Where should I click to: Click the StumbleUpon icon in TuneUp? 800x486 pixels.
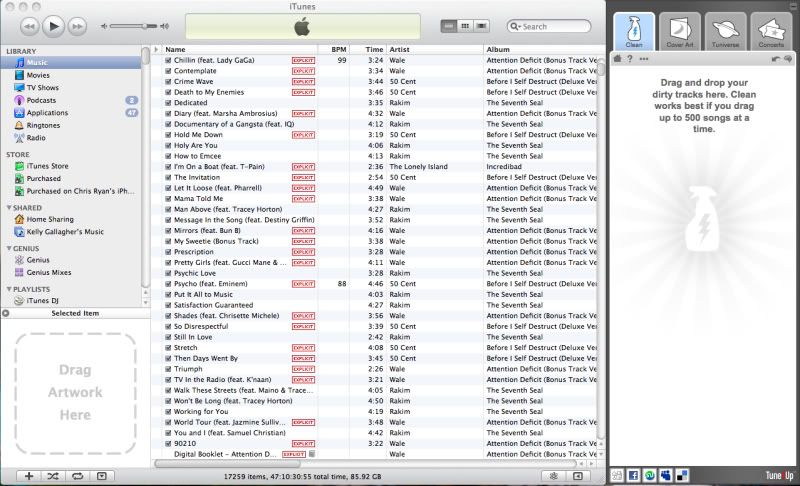pos(649,476)
